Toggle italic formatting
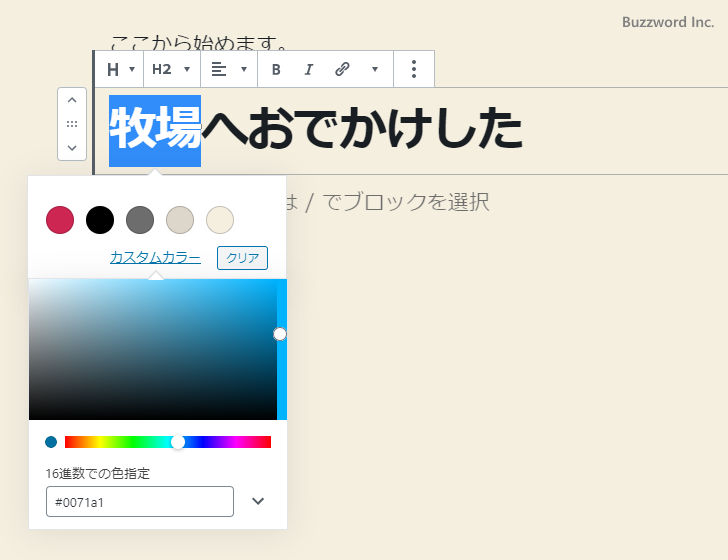 point(309,69)
